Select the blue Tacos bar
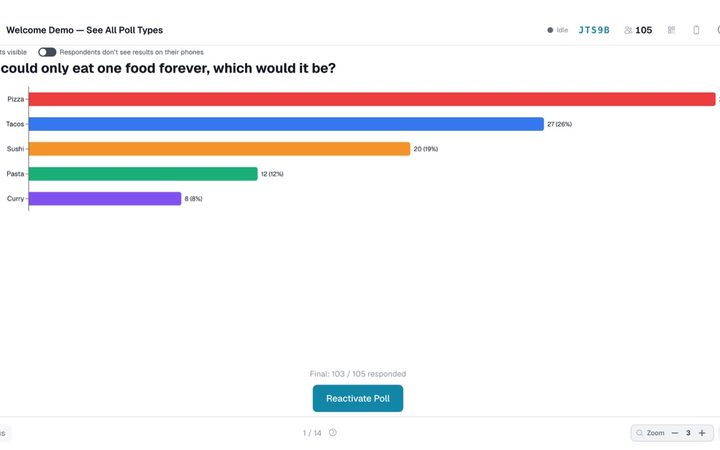 (x=286, y=124)
